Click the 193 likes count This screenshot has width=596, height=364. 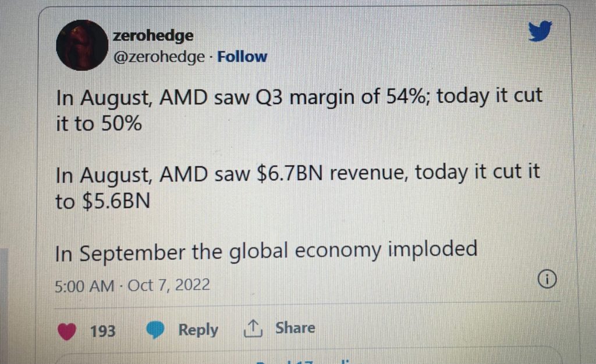pos(102,331)
